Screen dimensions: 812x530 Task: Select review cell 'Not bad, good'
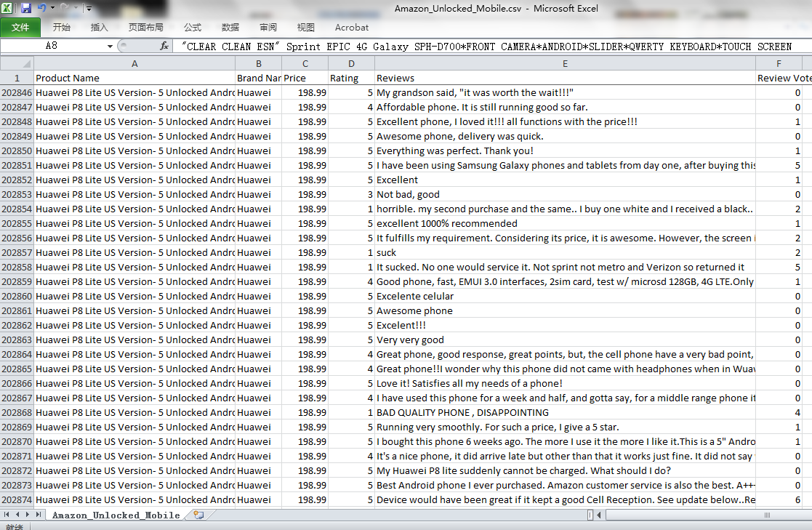(565, 195)
